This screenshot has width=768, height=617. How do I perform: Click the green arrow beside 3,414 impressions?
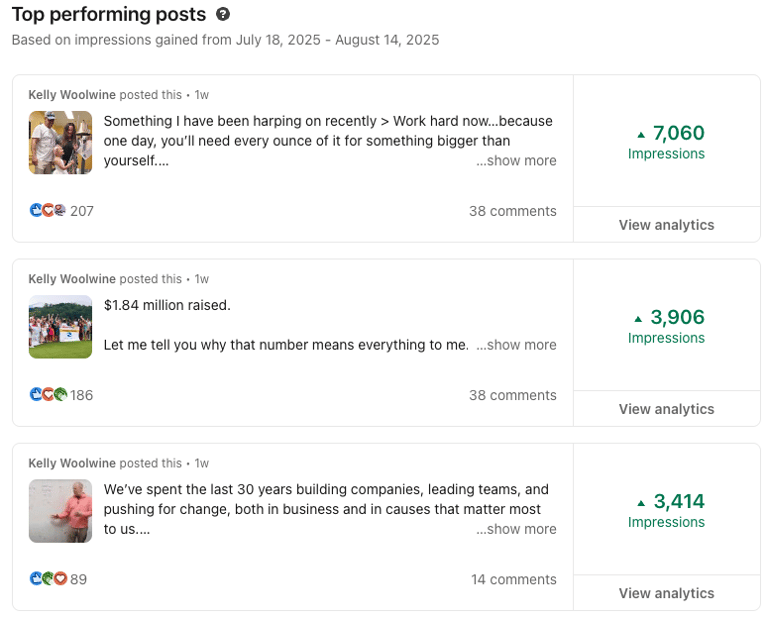click(x=641, y=502)
